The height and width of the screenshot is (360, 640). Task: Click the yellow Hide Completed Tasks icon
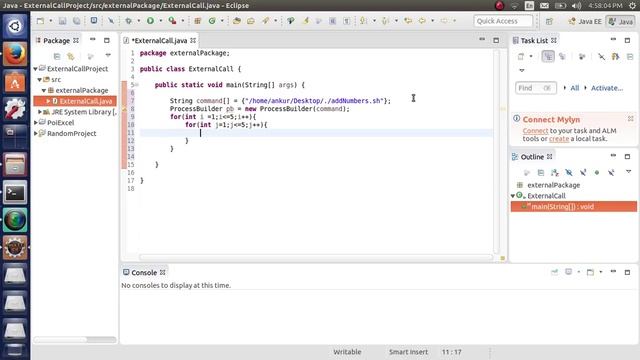(616, 56)
